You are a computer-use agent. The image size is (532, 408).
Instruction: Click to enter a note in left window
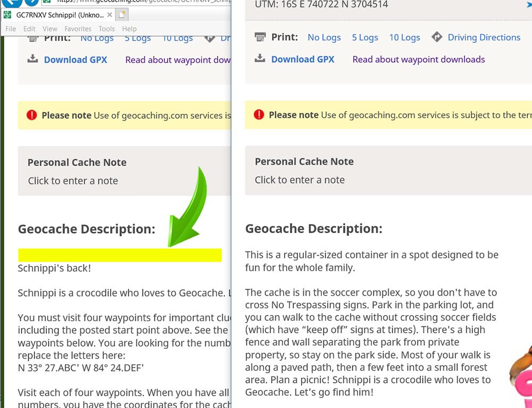coord(73,181)
